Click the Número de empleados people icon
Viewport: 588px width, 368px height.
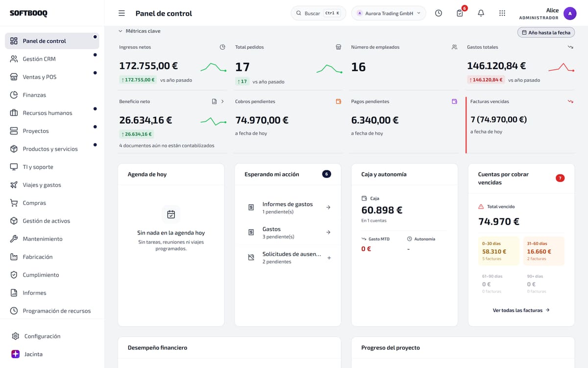point(454,47)
